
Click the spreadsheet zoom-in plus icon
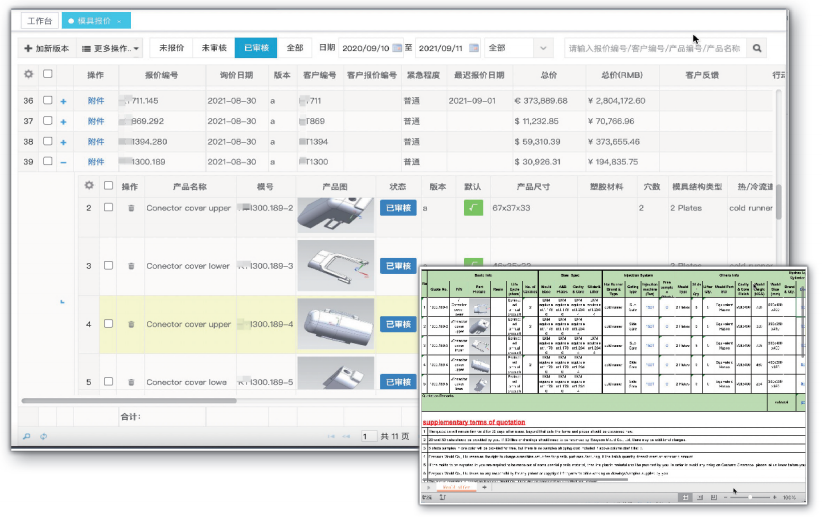pyautogui.click(x=775, y=497)
